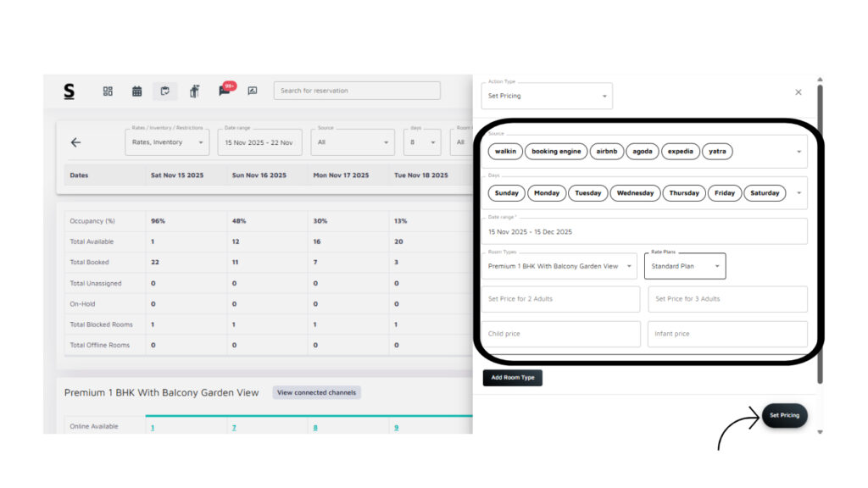Click the Search for reservation field
The height and width of the screenshot is (488, 868).
coord(357,91)
